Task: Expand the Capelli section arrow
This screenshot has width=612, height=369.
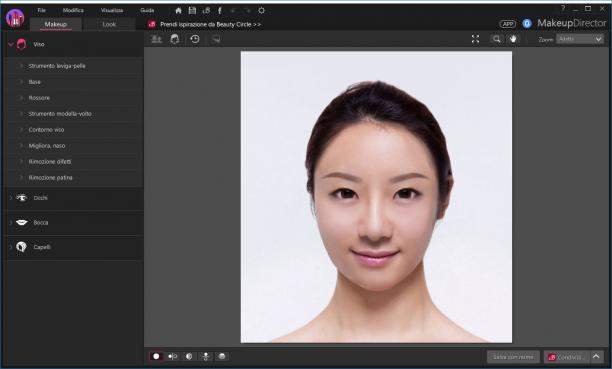Action: 11,247
